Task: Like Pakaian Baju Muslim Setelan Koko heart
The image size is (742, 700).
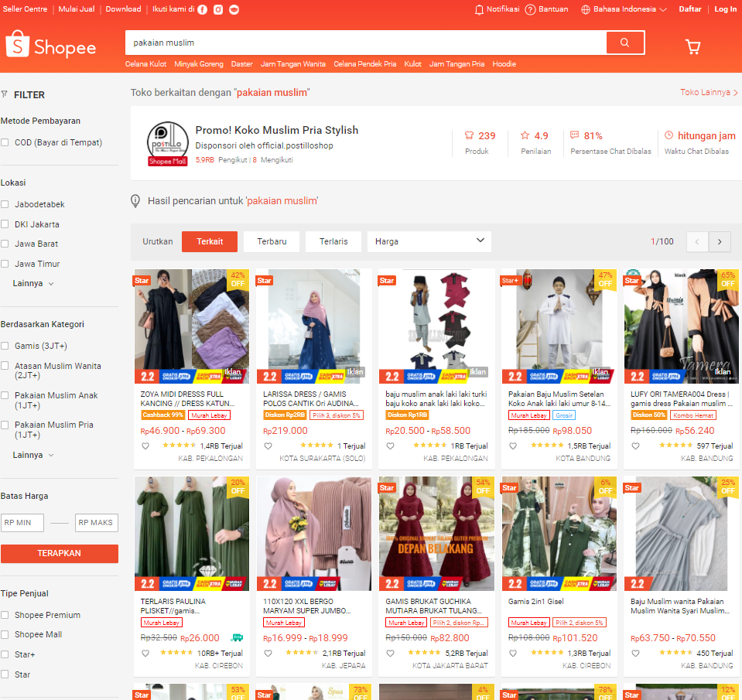Action: pyautogui.click(x=513, y=446)
